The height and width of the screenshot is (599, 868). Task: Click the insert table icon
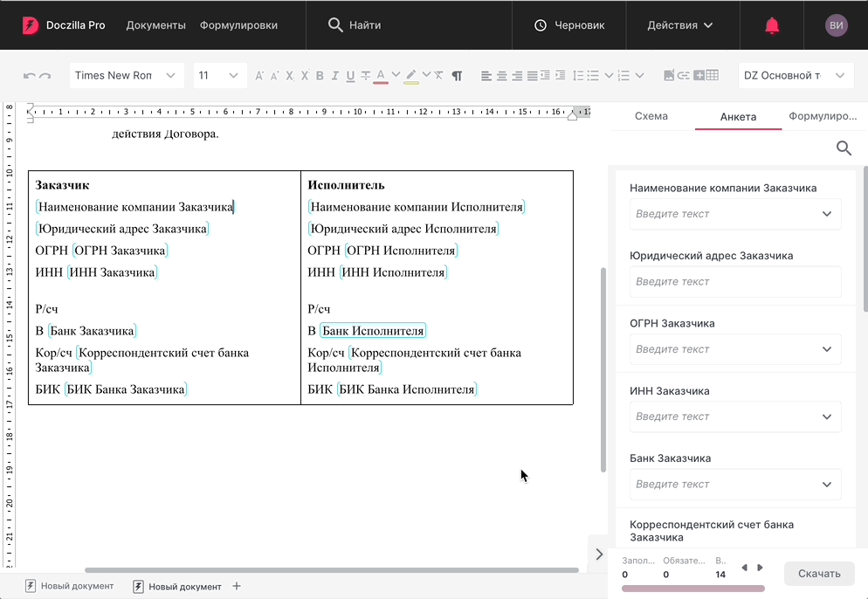pos(712,76)
